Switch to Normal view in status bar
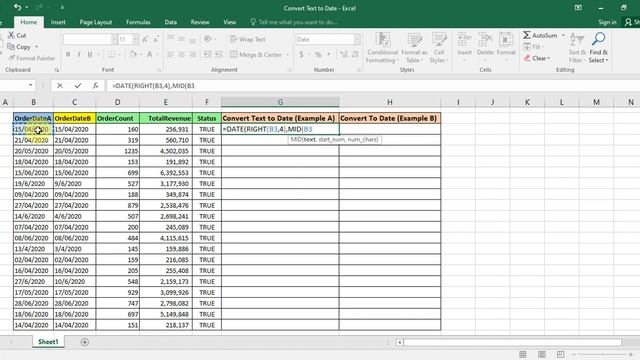Image resolution: width=640 pixels, height=360 pixels. click(x=523, y=354)
